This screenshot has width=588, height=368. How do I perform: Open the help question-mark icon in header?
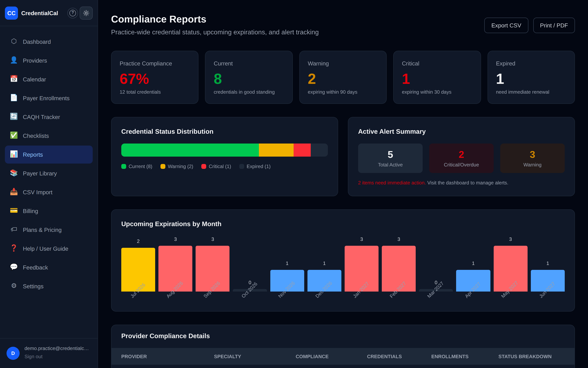pyautogui.click(x=73, y=13)
